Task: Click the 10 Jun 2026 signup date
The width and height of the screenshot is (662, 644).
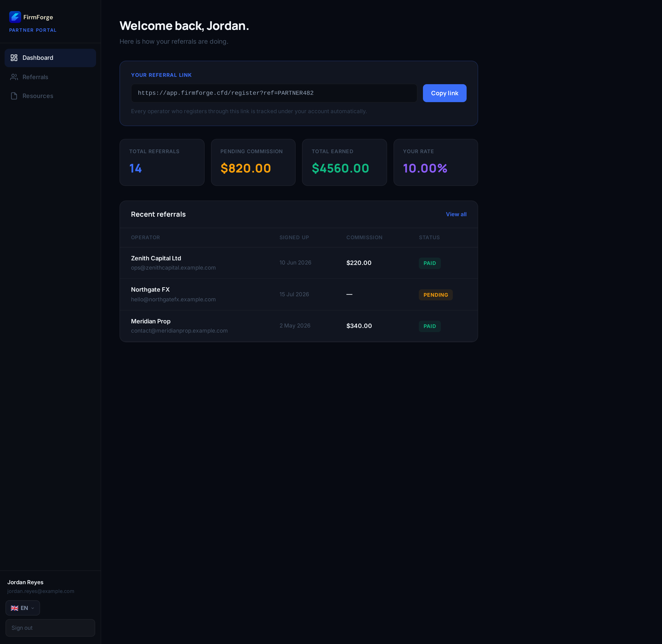Action: pyautogui.click(x=295, y=263)
